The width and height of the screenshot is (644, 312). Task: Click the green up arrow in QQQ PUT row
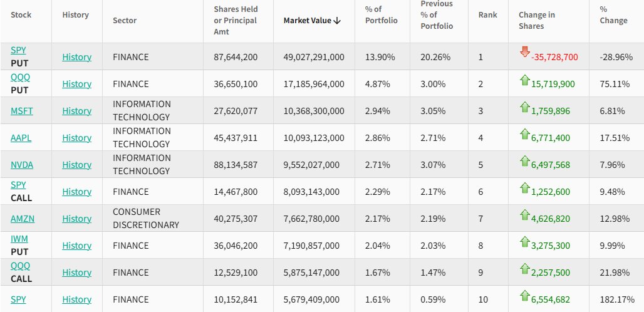coord(525,80)
